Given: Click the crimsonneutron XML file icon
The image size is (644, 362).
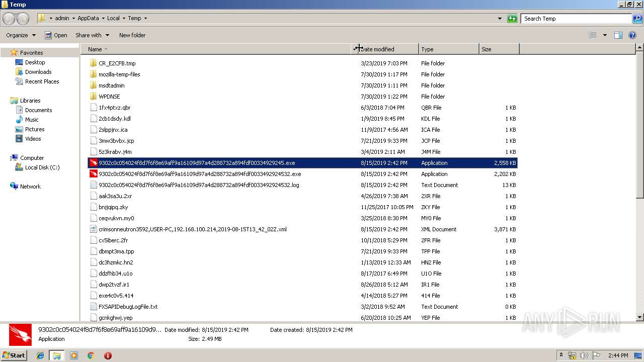Looking at the screenshot, I should pos(93,229).
